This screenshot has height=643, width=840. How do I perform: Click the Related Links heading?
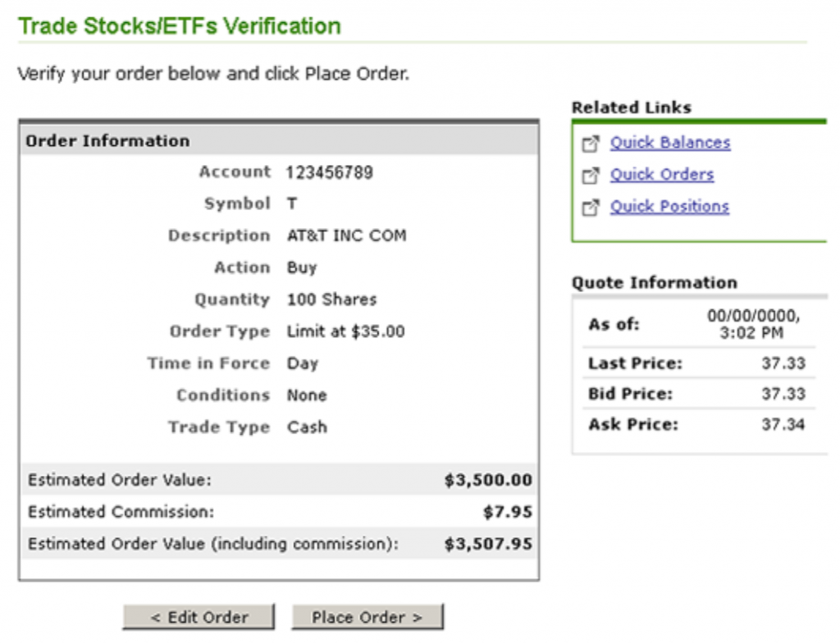coord(631,107)
